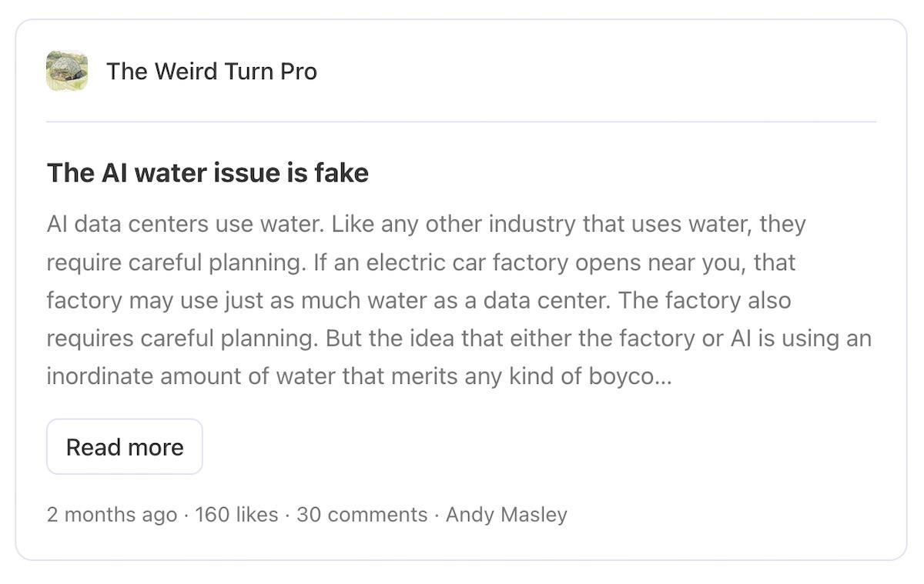Click the truncated excerpt line ending "boyco…"
924x584 pixels.
pyautogui.click(x=359, y=376)
